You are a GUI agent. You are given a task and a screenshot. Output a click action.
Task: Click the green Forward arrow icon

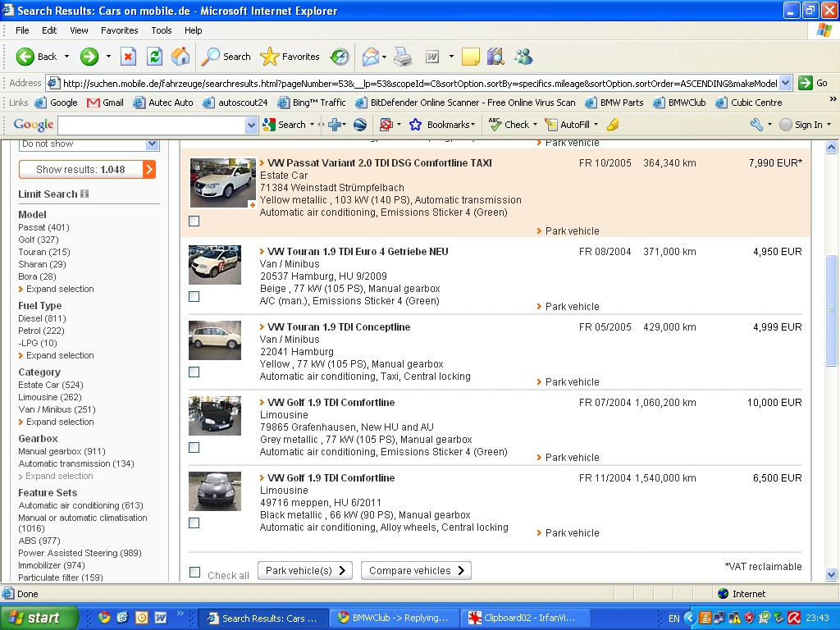tap(89, 57)
